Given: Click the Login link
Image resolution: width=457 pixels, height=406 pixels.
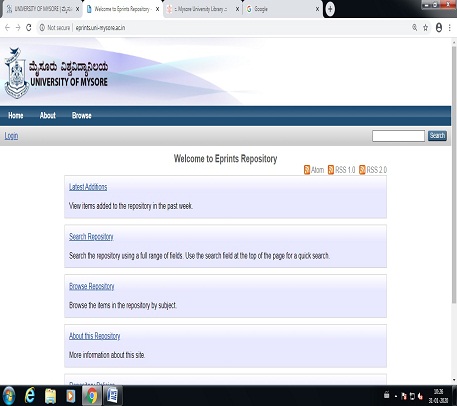Looking at the screenshot, I should click(11, 136).
